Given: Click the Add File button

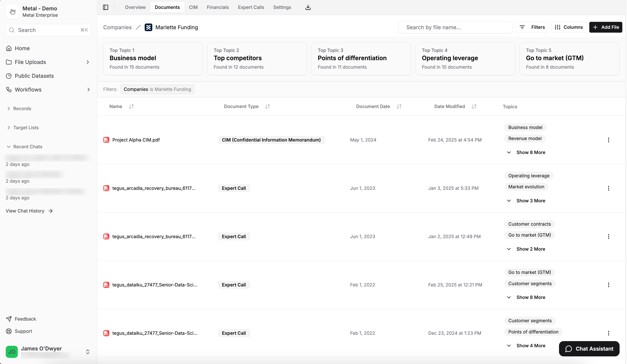Looking at the screenshot, I should point(605,27).
